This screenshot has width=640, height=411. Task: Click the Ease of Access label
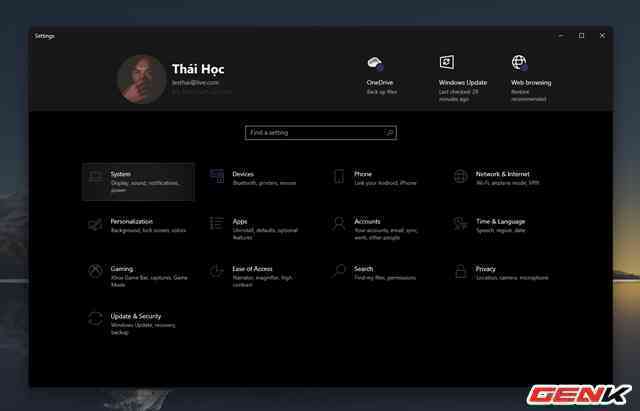(252, 269)
